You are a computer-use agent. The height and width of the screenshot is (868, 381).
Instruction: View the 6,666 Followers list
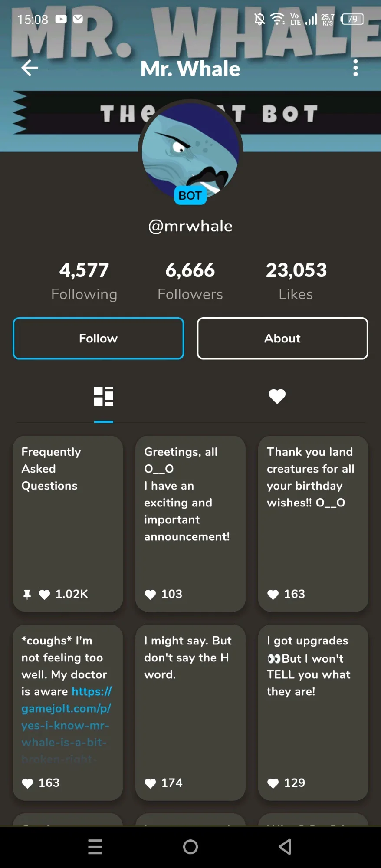(x=190, y=280)
